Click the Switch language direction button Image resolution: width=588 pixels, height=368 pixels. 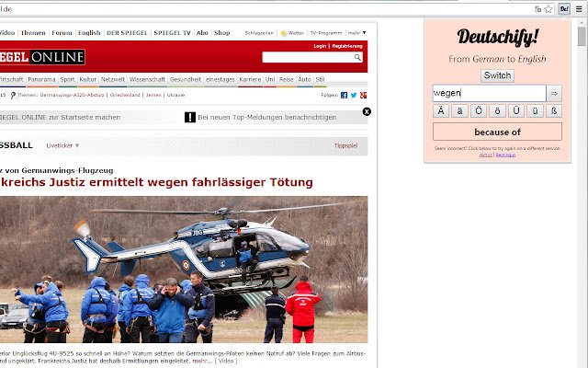pos(497,75)
